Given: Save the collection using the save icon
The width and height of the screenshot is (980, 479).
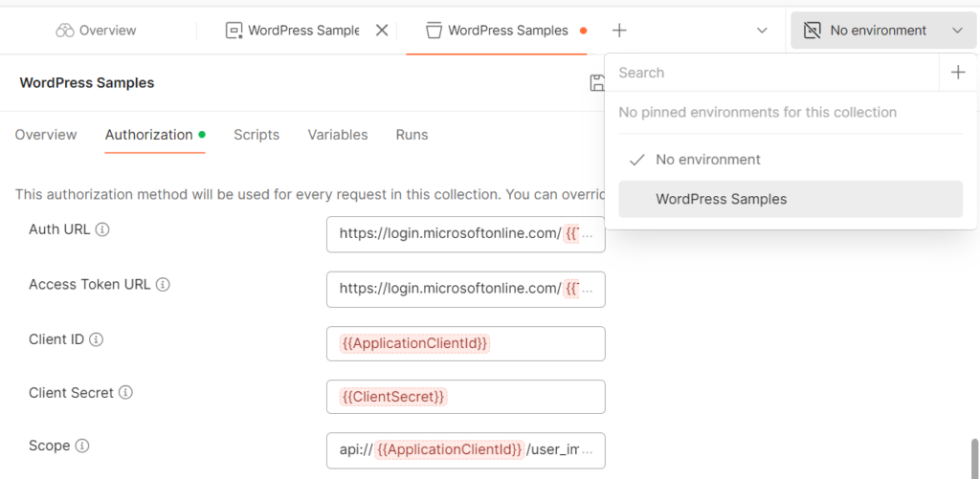Looking at the screenshot, I should click(597, 83).
